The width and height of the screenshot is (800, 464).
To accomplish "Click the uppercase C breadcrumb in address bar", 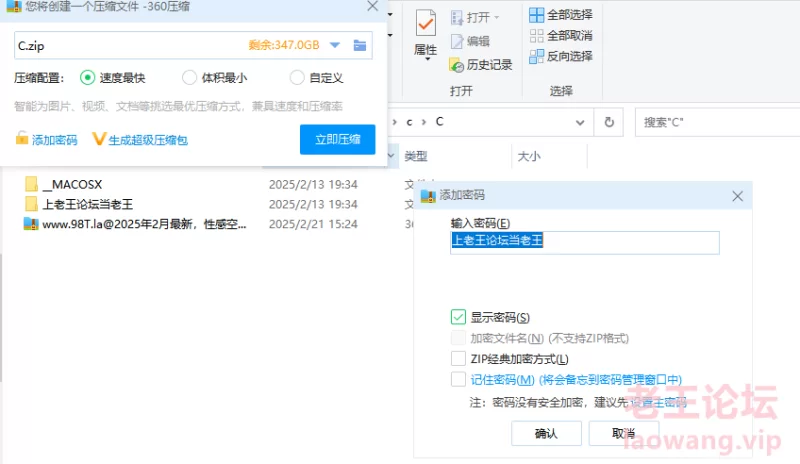I will [439, 122].
